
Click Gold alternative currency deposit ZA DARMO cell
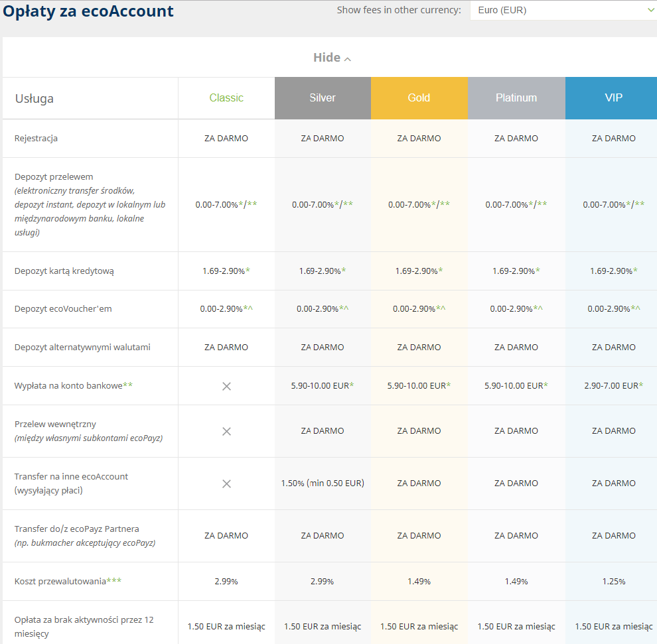(419, 347)
